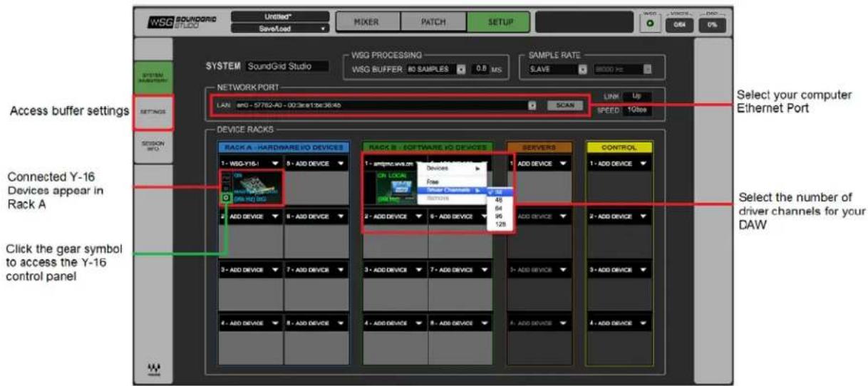Select the local driver thumbnail in Rack B

coord(396,188)
